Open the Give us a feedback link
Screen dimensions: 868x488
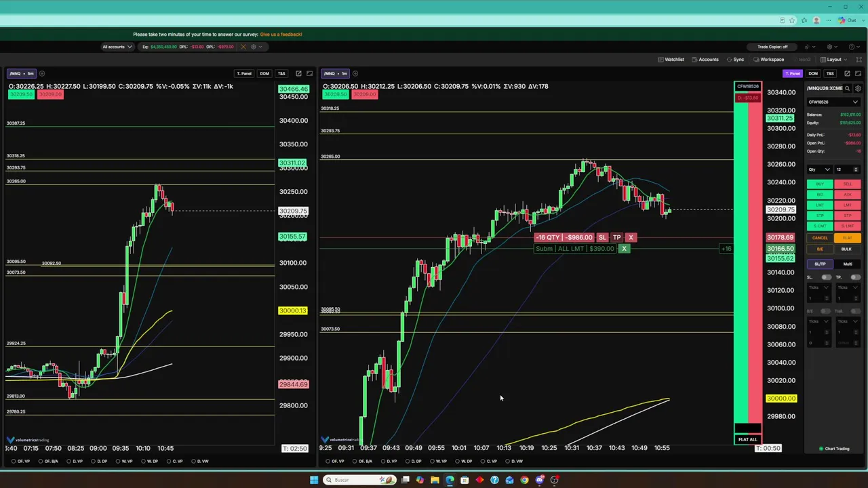(x=281, y=35)
